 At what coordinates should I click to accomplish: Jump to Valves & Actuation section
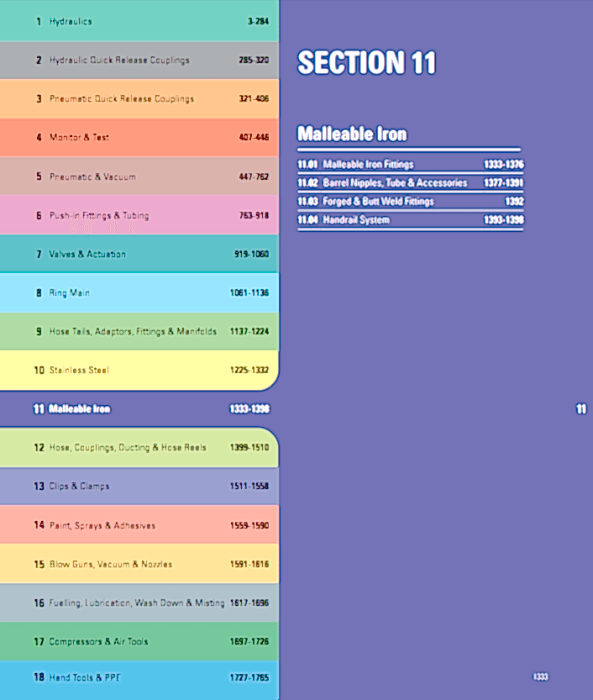coord(139,254)
